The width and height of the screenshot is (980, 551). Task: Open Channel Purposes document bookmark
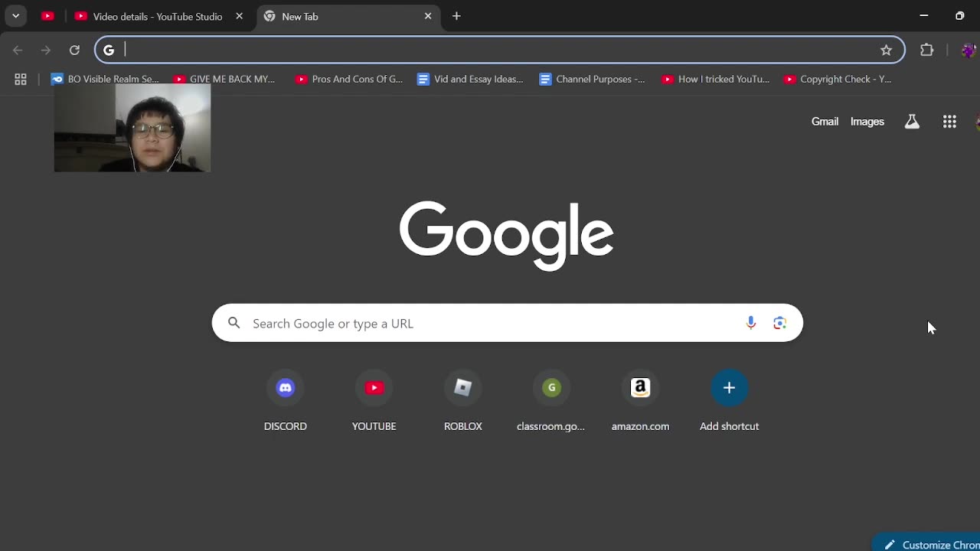click(x=592, y=79)
